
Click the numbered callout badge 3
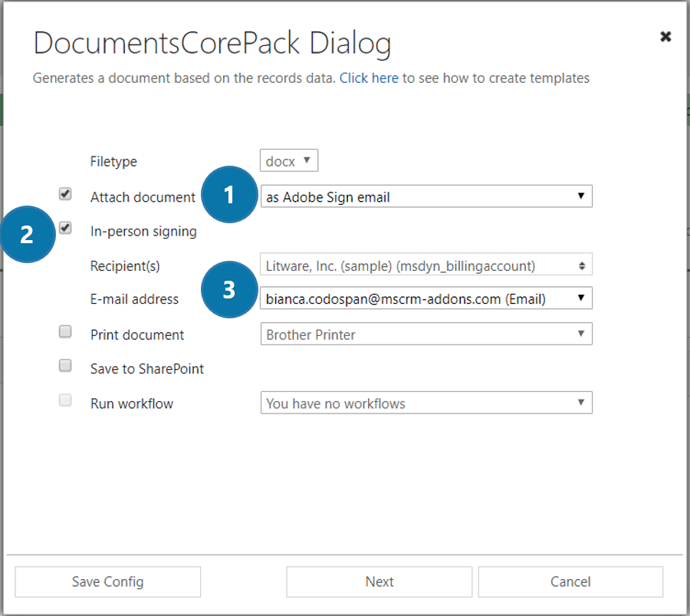point(228,290)
